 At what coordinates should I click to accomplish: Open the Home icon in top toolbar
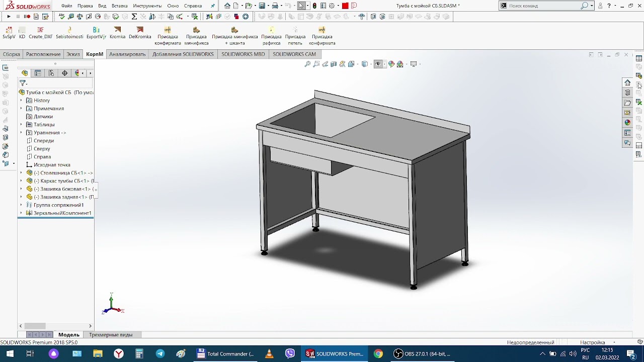[x=227, y=6]
